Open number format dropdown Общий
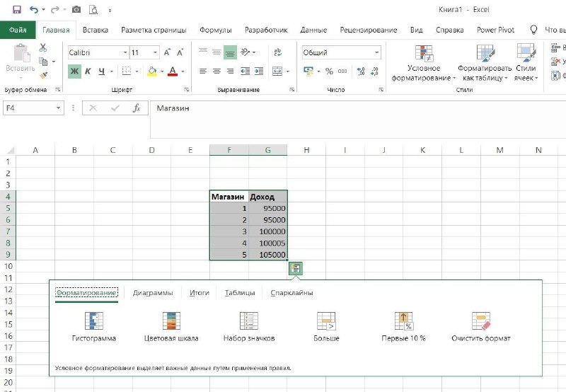The height and width of the screenshot is (392, 566). 377,52
